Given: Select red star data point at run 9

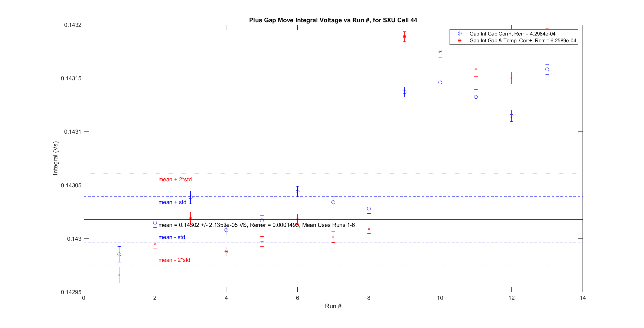Looking at the screenshot, I should coord(404,37).
